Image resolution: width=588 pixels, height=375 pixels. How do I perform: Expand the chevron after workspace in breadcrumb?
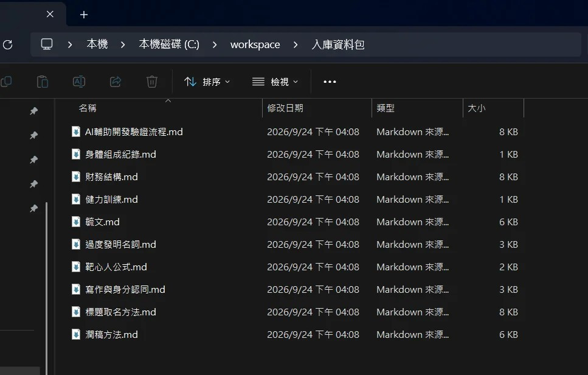pyautogui.click(x=296, y=44)
